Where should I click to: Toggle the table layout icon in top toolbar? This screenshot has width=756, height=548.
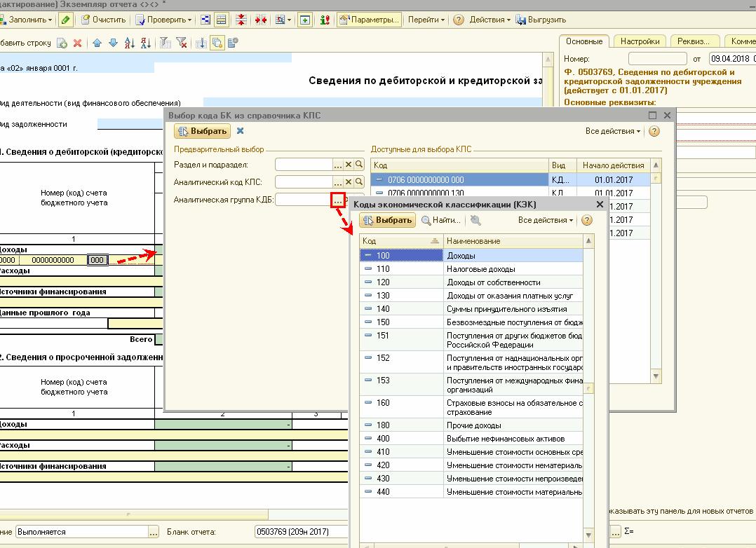tap(222, 20)
